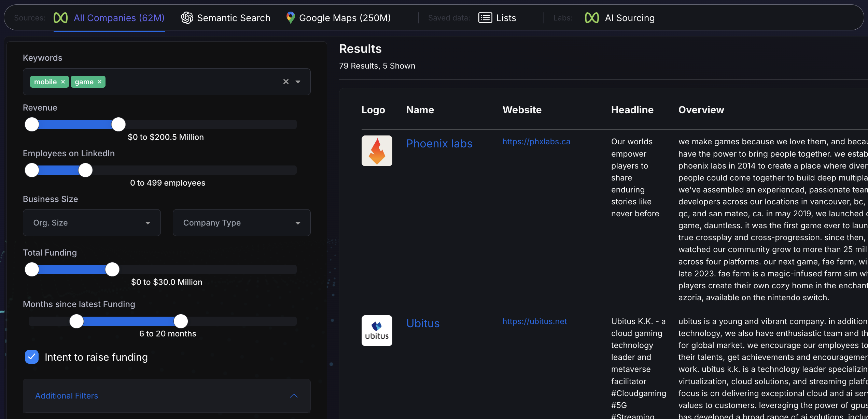Viewport: 868px width, 419px height.
Task: Click the Lists icon
Action: pos(485,18)
